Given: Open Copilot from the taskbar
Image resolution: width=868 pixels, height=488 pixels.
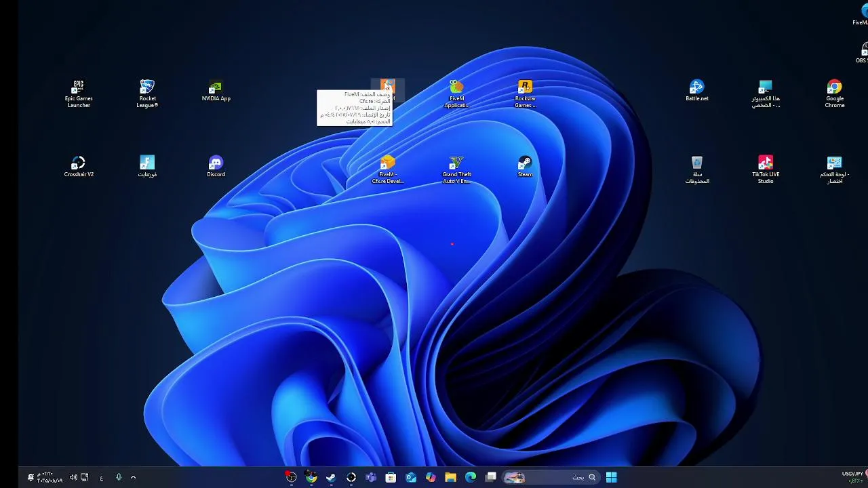Looking at the screenshot, I should pos(431,477).
